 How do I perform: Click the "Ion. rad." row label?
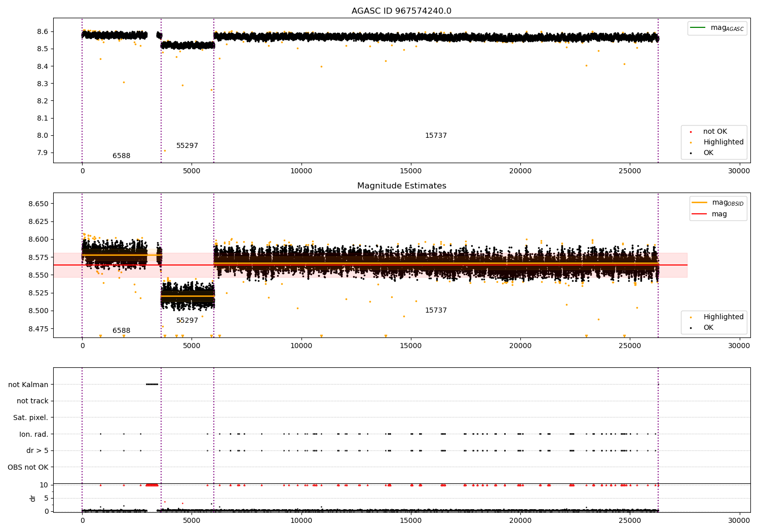tap(34, 434)
